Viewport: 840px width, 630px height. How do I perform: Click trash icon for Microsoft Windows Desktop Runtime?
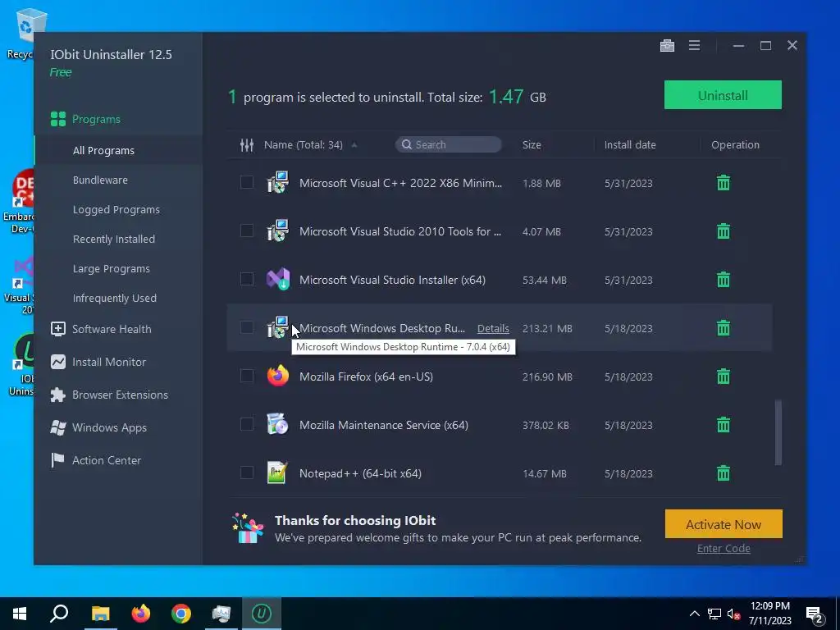coord(724,328)
